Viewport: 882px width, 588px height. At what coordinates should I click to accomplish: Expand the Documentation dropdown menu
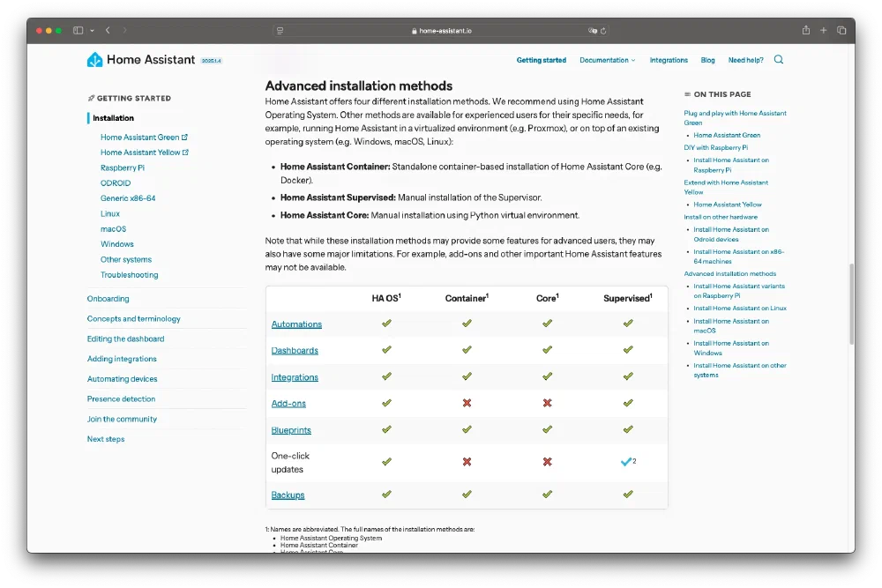pos(607,60)
